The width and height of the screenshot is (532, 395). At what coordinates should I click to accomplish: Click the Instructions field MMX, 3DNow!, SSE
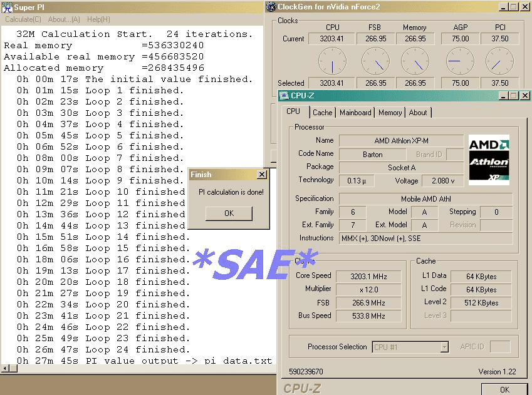coord(426,239)
